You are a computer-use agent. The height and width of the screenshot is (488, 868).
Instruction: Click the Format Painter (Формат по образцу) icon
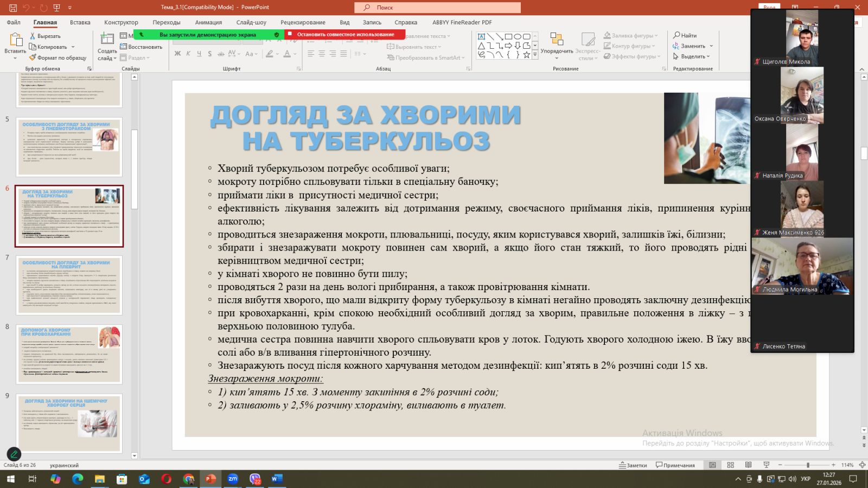point(33,57)
